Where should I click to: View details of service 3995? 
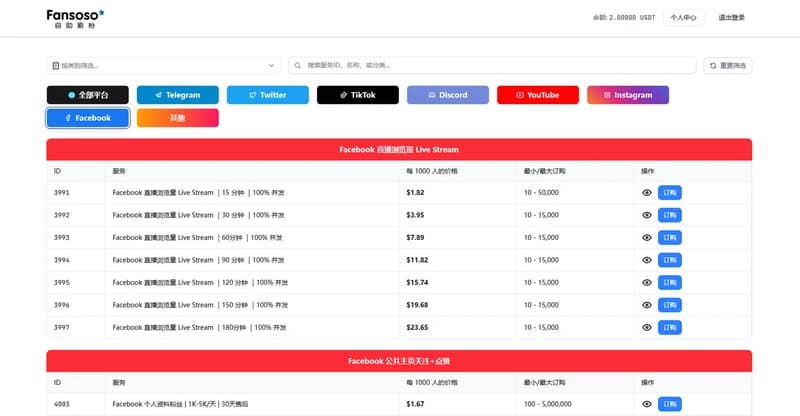[646, 283]
